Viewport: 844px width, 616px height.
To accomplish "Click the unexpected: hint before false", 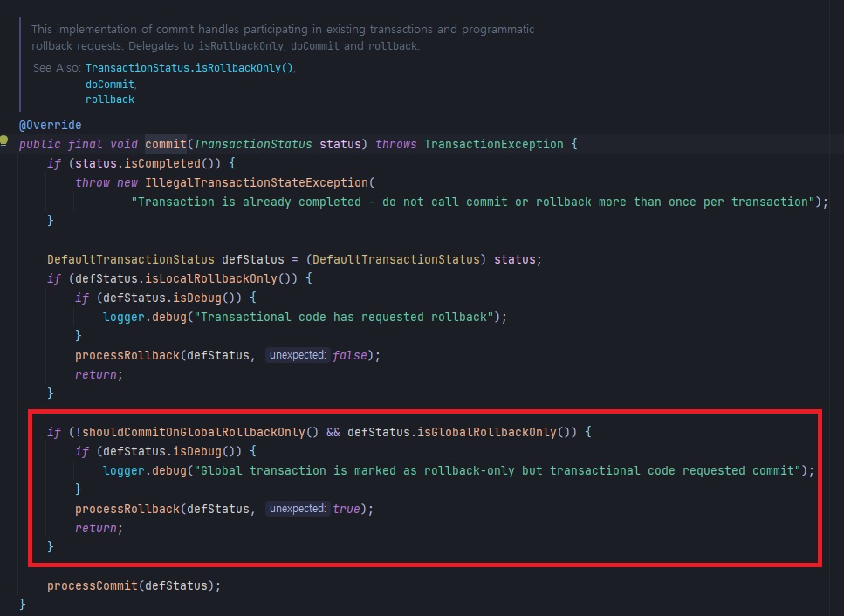I will (297, 355).
